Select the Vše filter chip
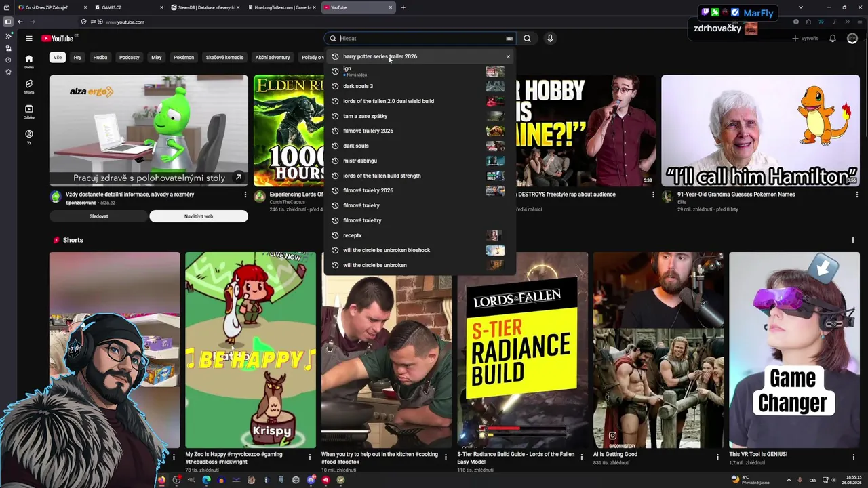Screen dimensions: 868x488 58,57
